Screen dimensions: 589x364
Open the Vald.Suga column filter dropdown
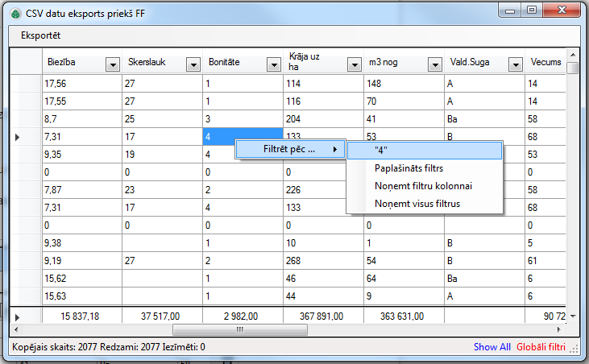tap(516, 64)
